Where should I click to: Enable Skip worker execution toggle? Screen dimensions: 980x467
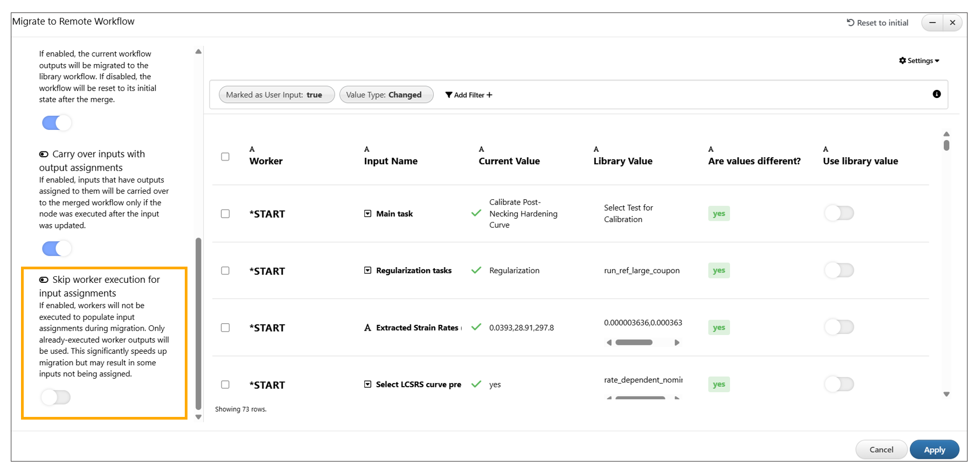pos(56,398)
